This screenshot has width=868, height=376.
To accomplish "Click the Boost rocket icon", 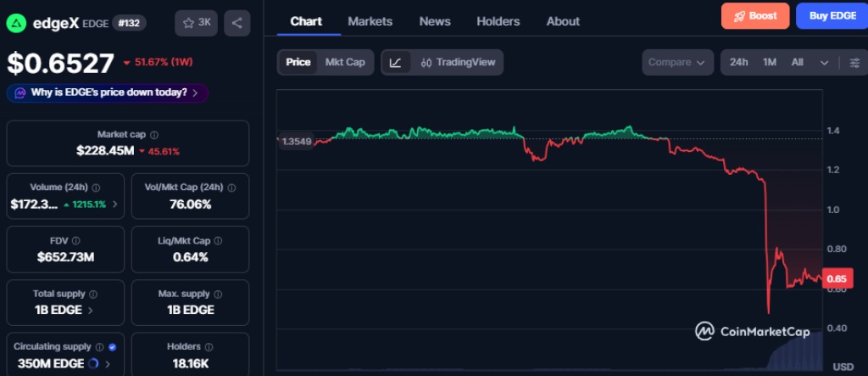I will pos(738,16).
